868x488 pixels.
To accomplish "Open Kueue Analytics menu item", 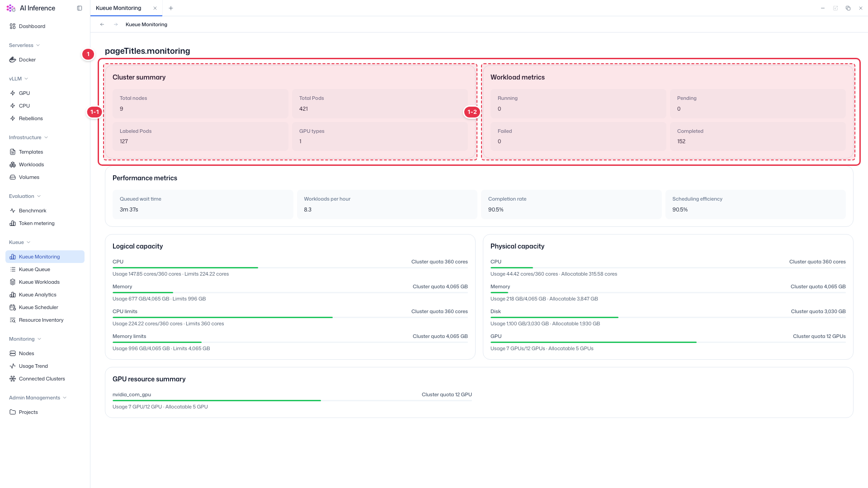I will coord(45,295).
